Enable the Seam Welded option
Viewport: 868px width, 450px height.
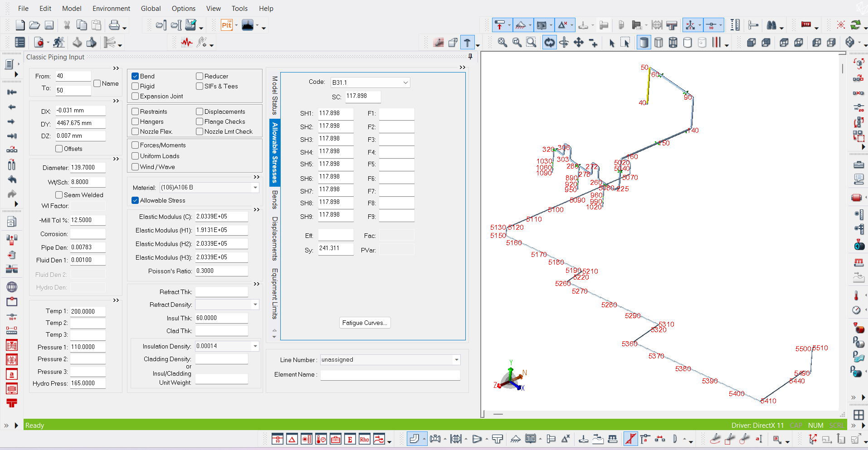[x=59, y=195]
